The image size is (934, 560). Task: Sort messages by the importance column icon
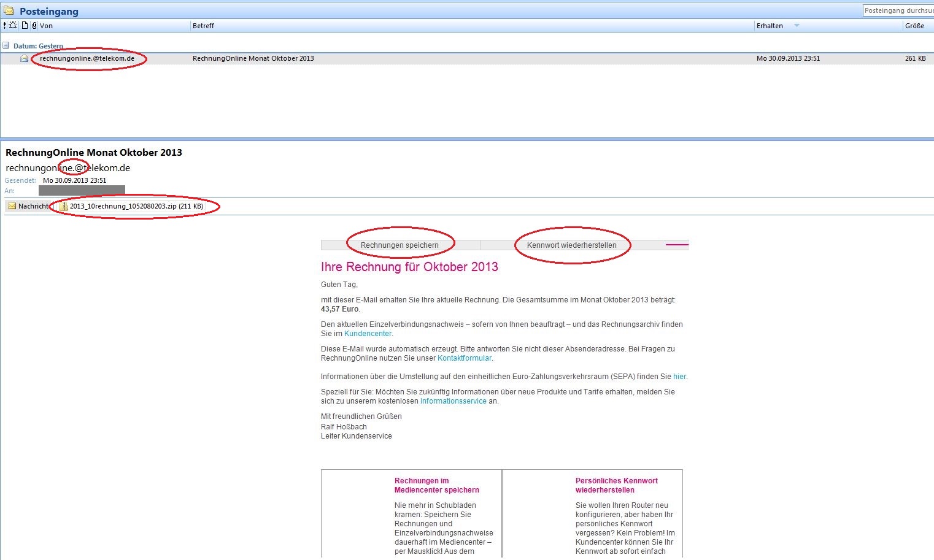tap(5, 26)
